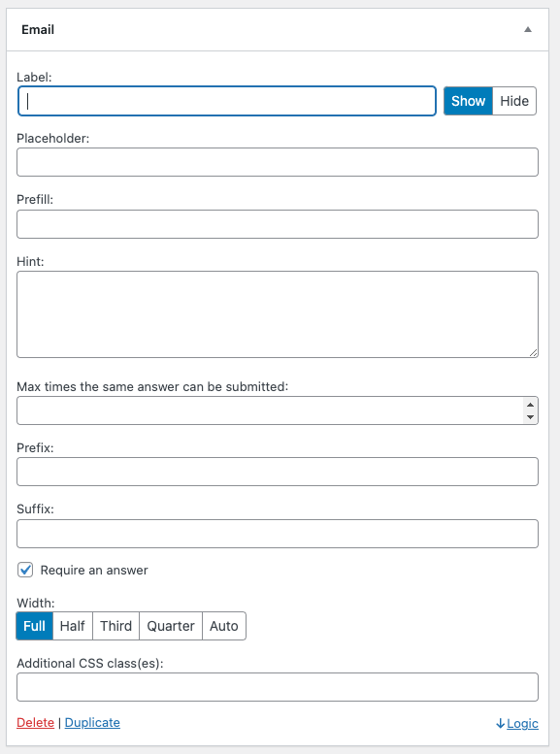Viewport: 560px width, 754px height.
Task: Click the Placeholder input field
Action: (278, 162)
